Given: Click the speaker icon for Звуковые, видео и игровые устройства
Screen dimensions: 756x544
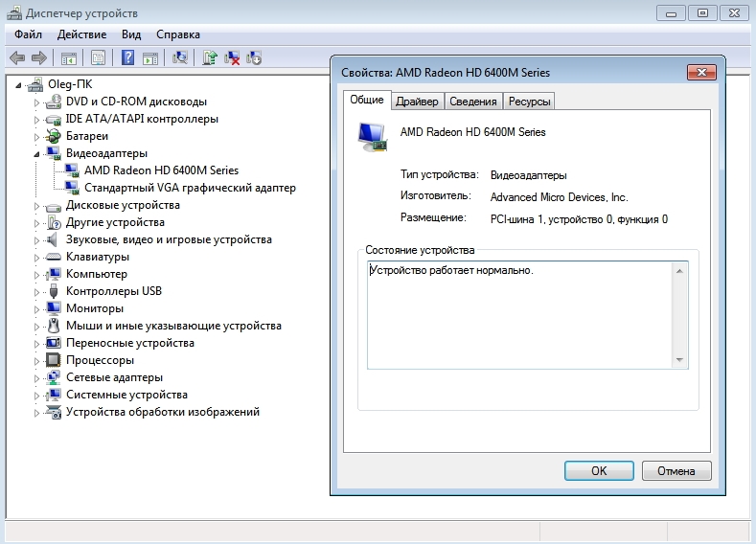Looking at the screenshot, I should point(52,239).
